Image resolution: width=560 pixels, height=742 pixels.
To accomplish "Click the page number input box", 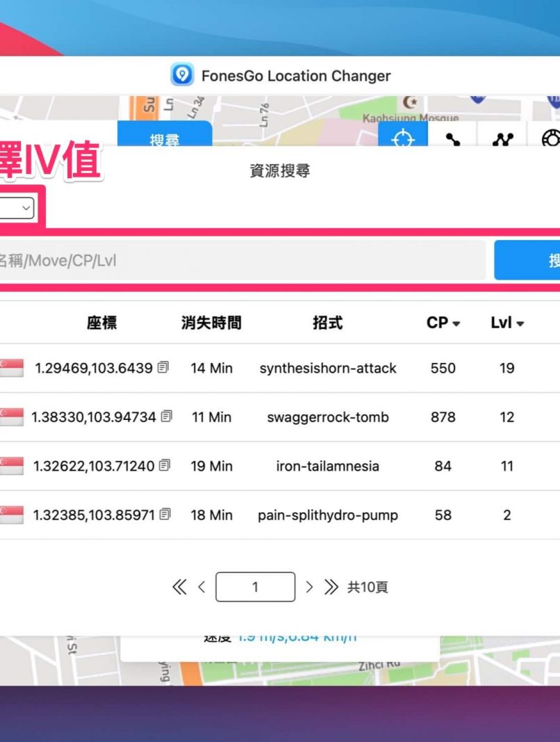I will pos(255,587).
